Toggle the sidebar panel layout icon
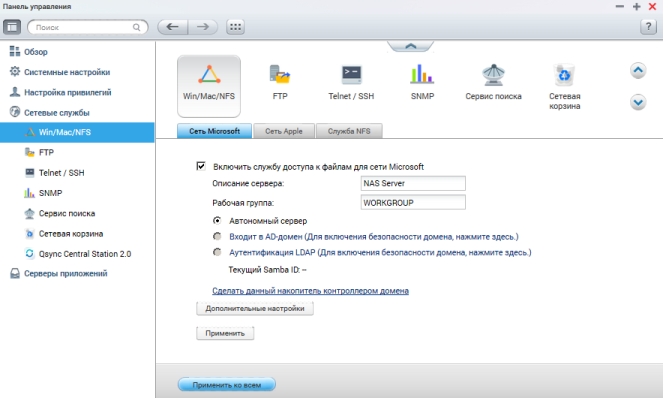The height and width of the screenshot is (398, 663). (12, 27)
